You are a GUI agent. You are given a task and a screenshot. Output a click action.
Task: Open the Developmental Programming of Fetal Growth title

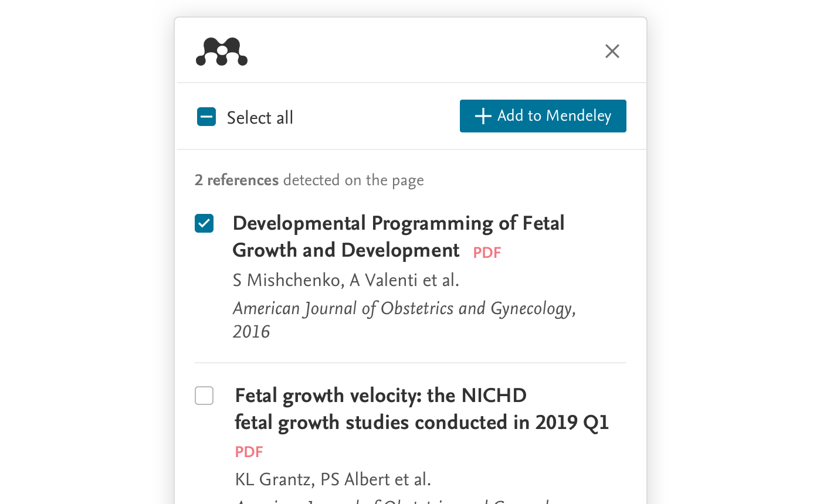398,223
